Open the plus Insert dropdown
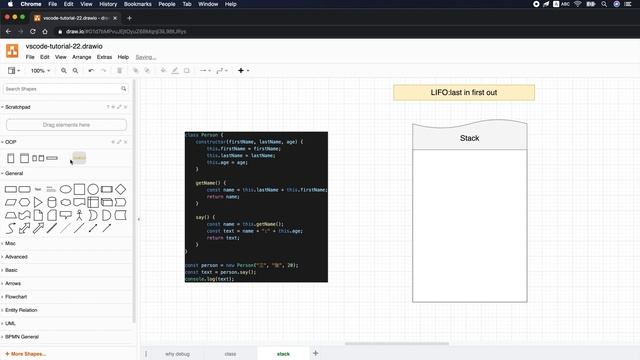This screenshot has height=360, width=640. pyautogui.click(x=244, y=71)
